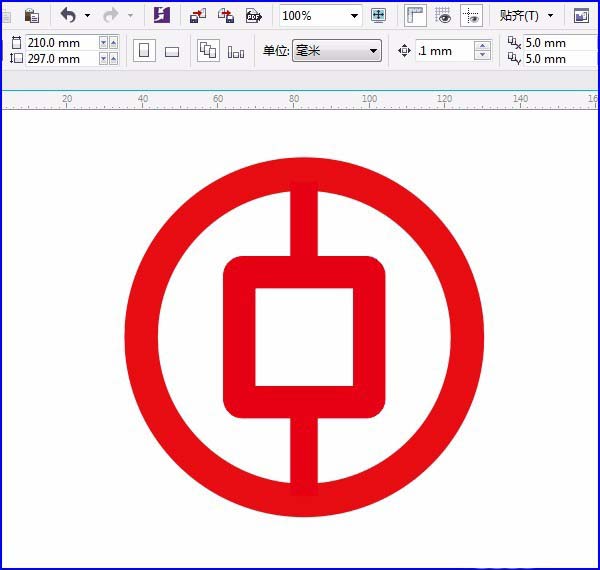
Task: Undo the last action
Action: [x=68, y=16]
